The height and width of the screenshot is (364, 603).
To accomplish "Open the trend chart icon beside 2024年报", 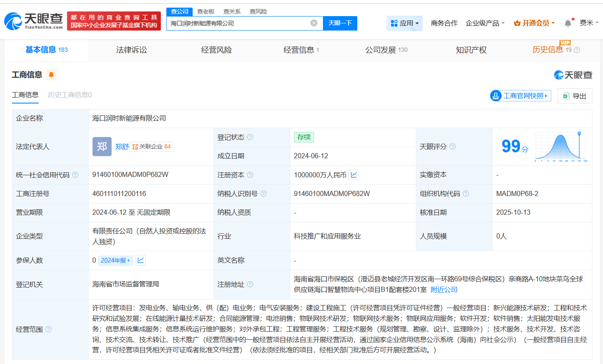I will (140, 260).
